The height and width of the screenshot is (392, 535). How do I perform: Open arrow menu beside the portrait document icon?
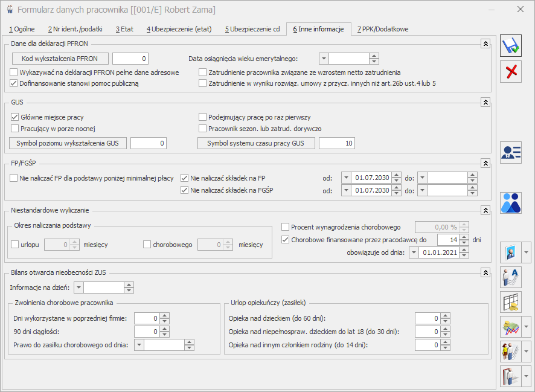pyautogui.click(x=526, y=252)
